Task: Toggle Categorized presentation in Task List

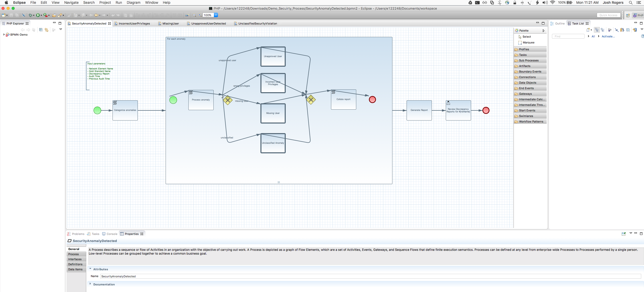Action: [x=597, y=30]
